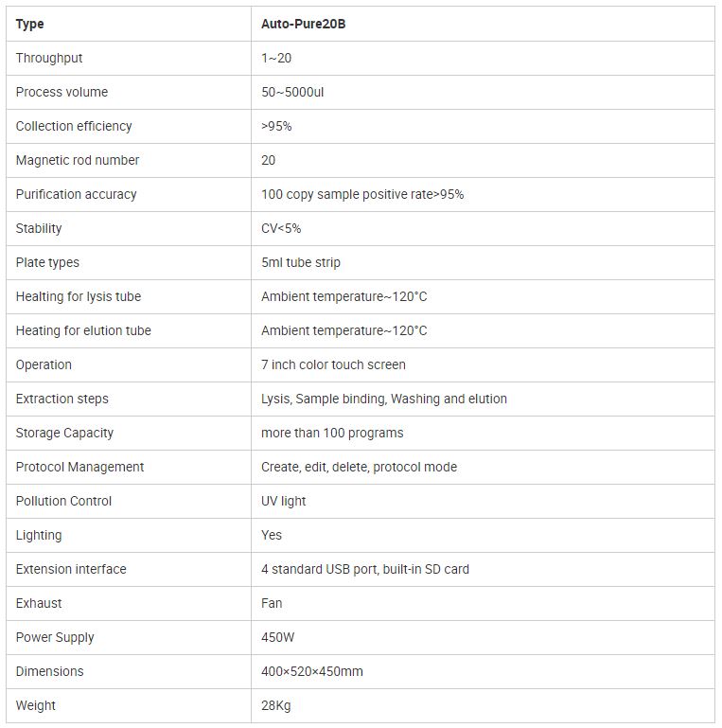Click the Auto-Pure20B header cell
722x728 pixels.
303,24
